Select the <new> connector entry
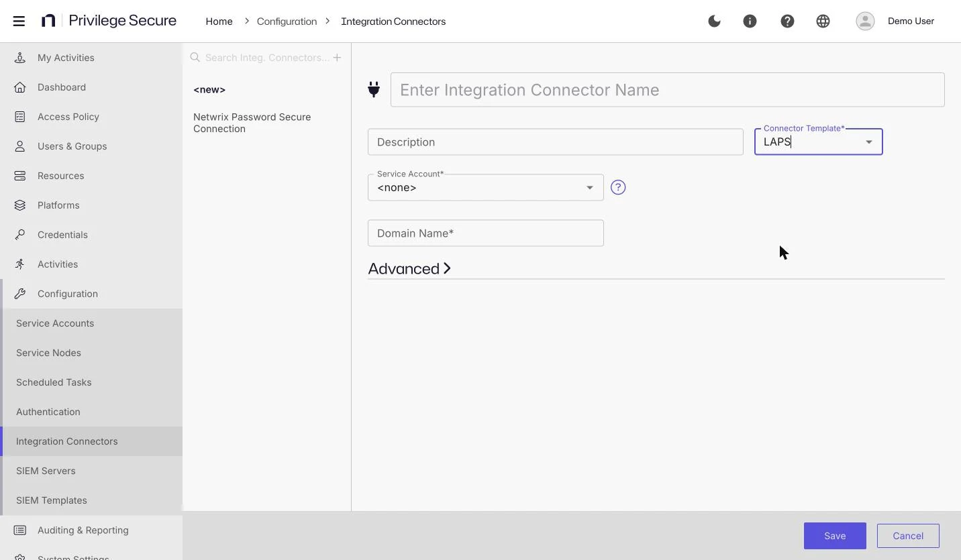 [x=209, y=90]
